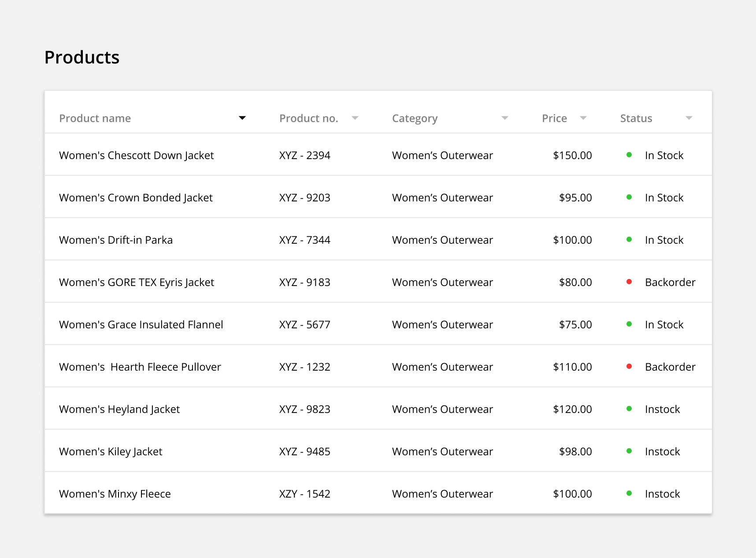Click the green status dot for XYZ - 9203
The height and width of the screenshot is (558, 756).
tap(629, 197)
